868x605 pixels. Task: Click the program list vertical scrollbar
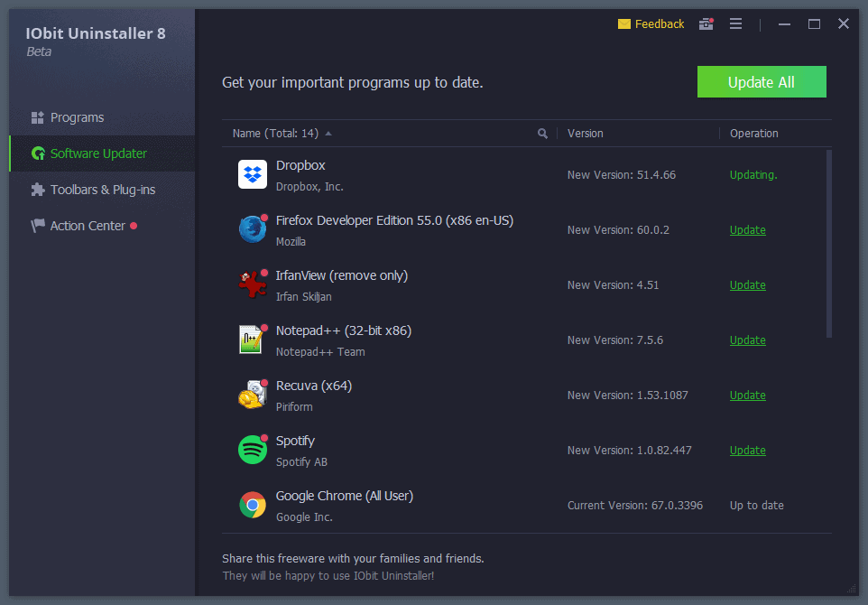click(828, 244)
